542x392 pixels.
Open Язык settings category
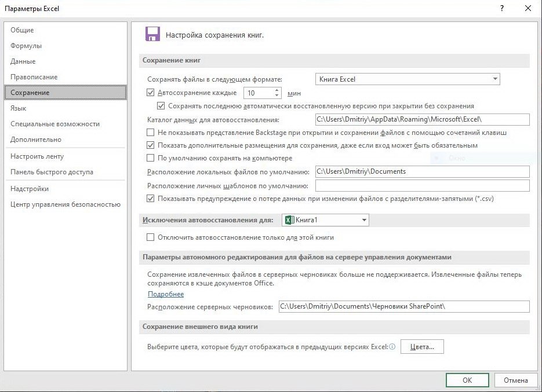pyautogui.click(x=66, y=108)
